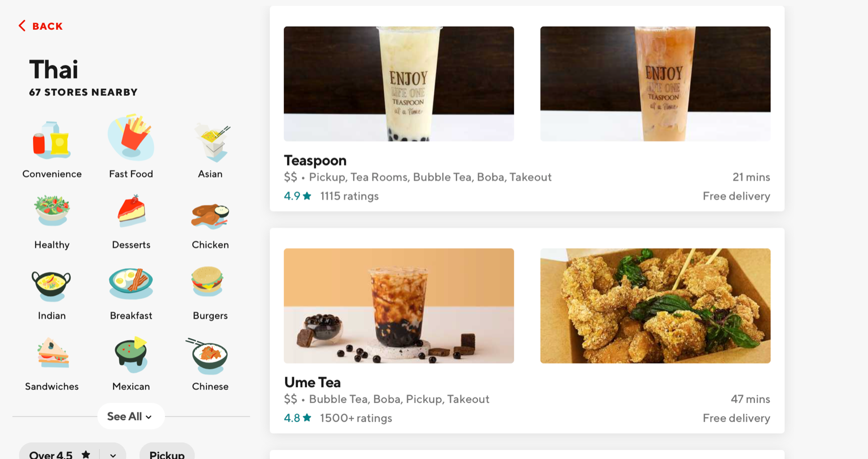Select the Indian cuisine icon
Image resolution: width=868 pixels, height=459 pixels.
[51, 285]
